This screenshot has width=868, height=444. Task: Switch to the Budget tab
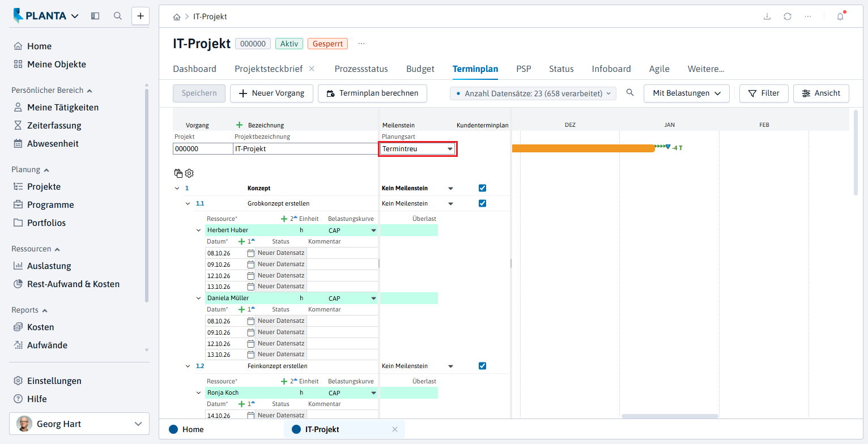[x=420, y=69]
